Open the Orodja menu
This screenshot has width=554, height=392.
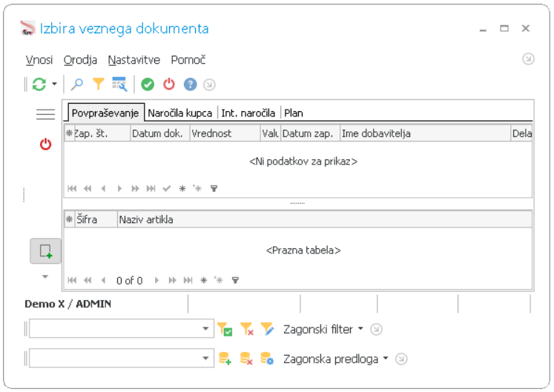[x=80, y=60]
